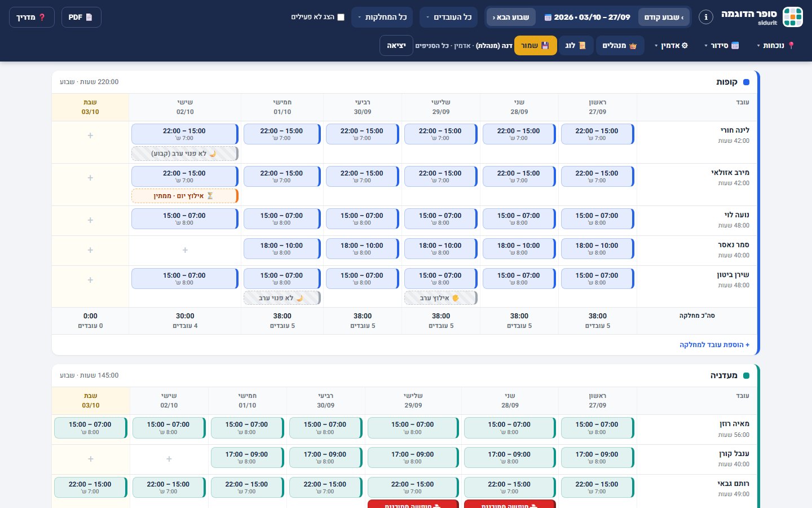The image size is (812, 508).
Task: Add a Saturday shift for מירב אזולאי
Action: [90, 178]
